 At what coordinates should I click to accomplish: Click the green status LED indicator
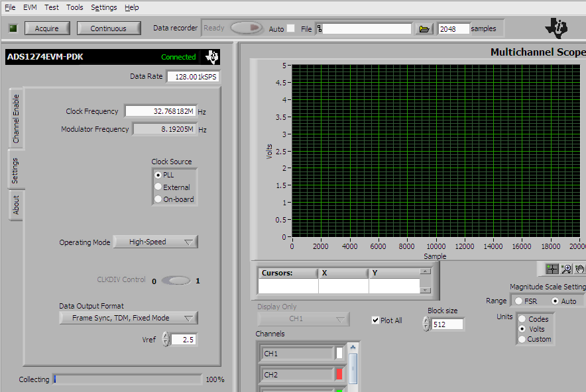[x=13, y=28]
